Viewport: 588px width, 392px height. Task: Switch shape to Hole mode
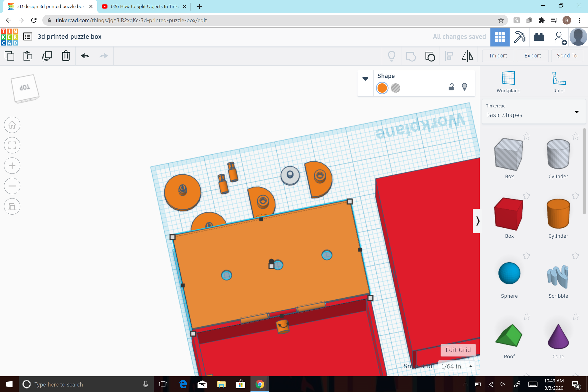(x=395, y=88)
